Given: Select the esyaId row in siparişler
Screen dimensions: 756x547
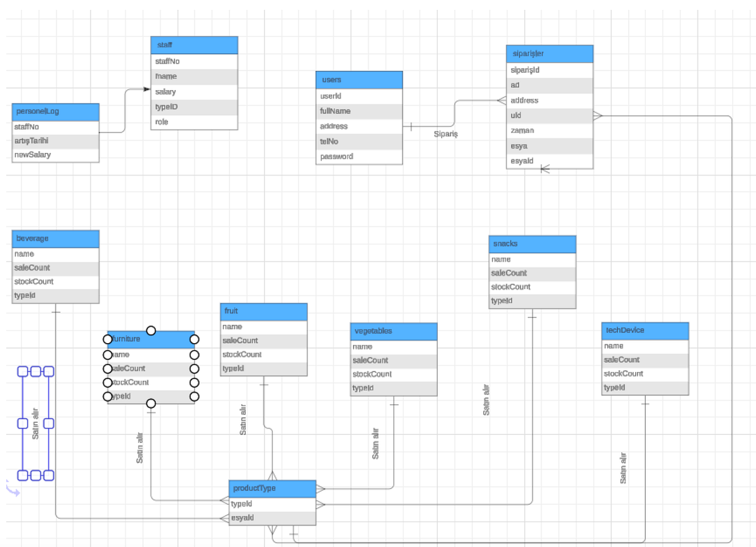Looking at the screenshot, I should [x=549, y=161].
